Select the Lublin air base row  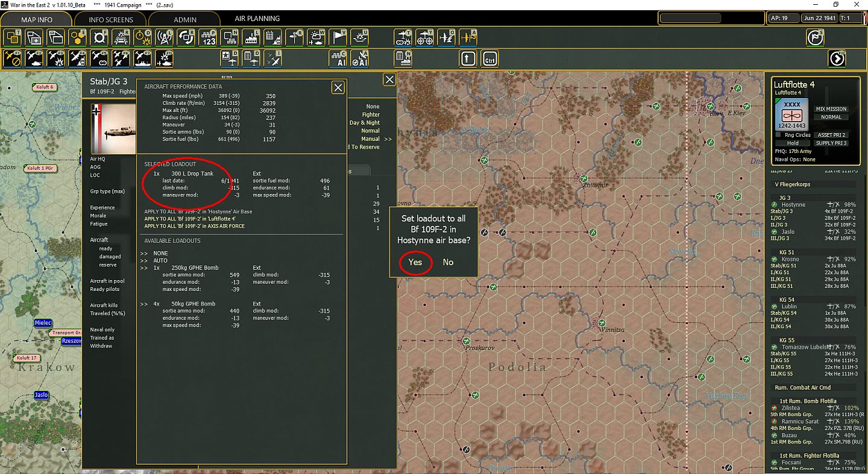814,307
